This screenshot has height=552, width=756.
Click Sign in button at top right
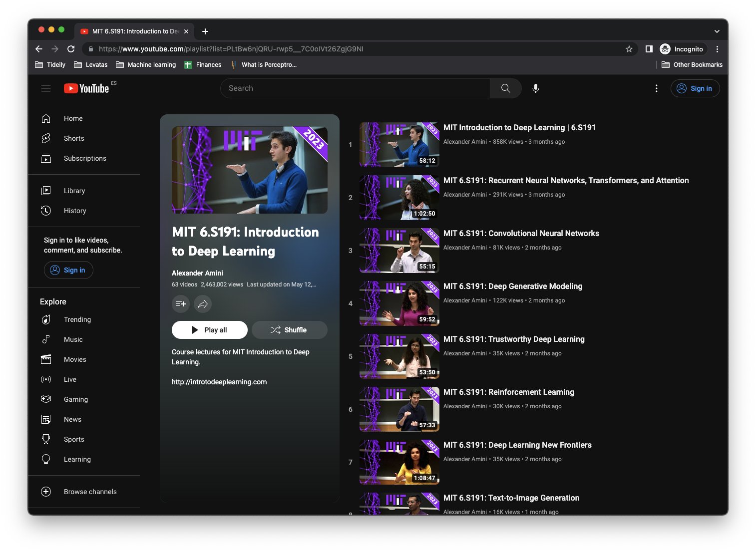coord(695,88)
